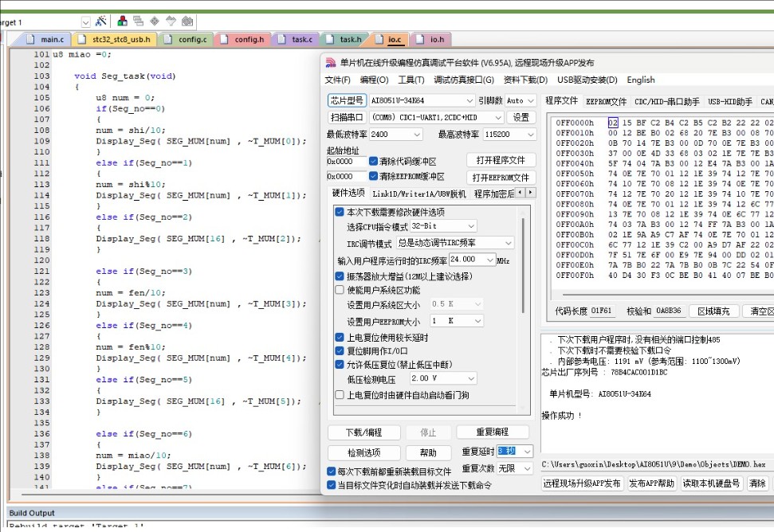Toggle 振荡器放大增益 checkbox
Screen dimensions: 774x532
(339, 276)
